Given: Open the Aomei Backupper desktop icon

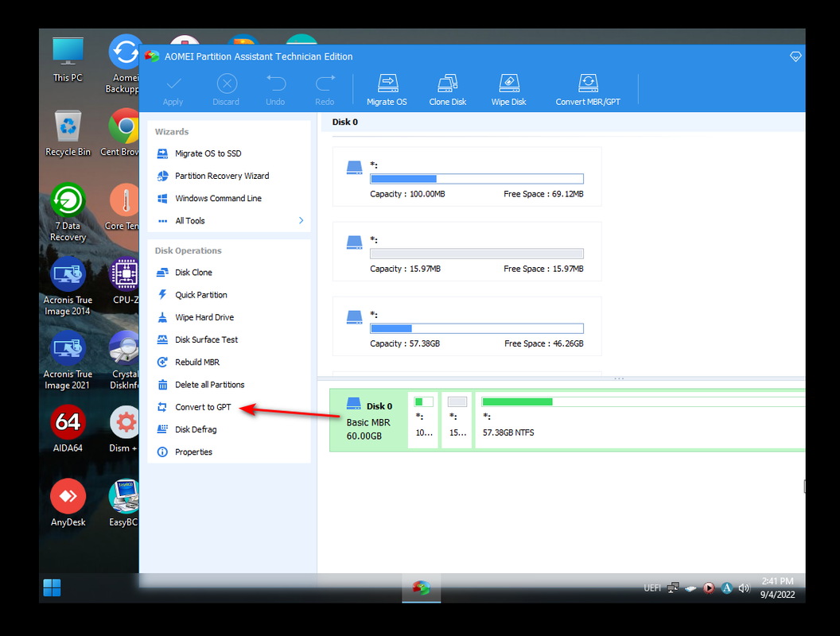Looking at the screenshot, I should point(124,64).
